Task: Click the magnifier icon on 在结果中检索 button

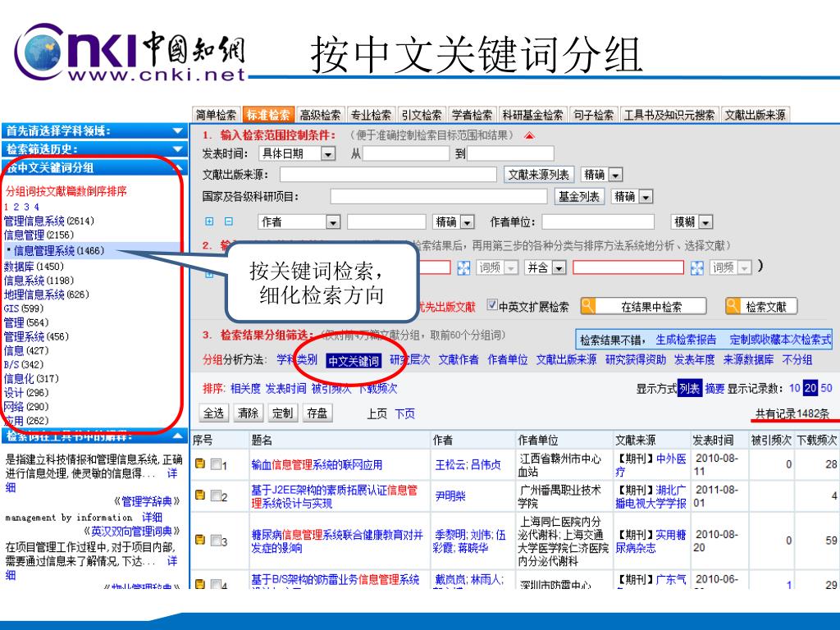Action: click(588, 306)
